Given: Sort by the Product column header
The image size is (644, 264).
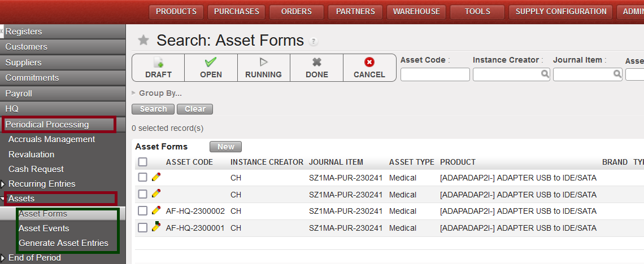Looking at the screenshot, I should pyautogui.click(x=458, y=162).
